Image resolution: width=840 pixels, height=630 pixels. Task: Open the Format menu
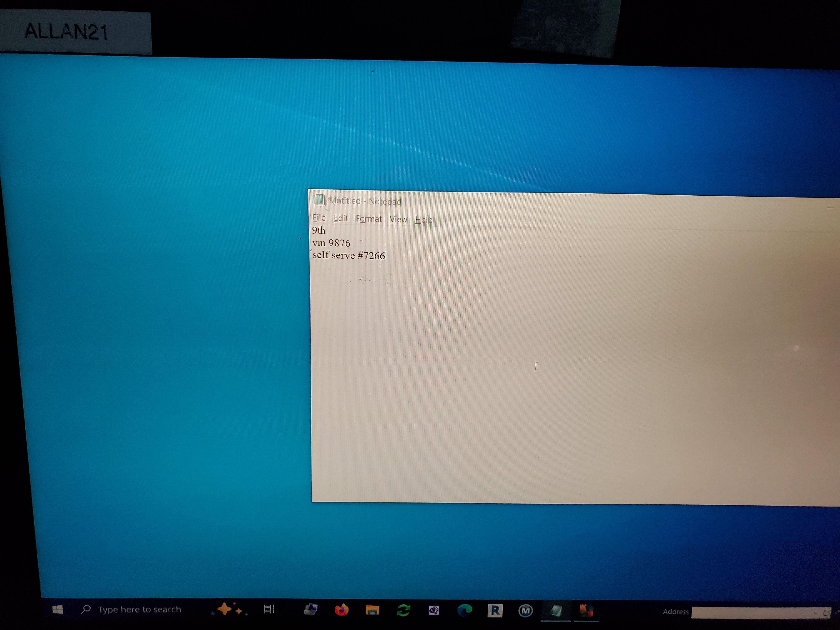pos(368,219)
